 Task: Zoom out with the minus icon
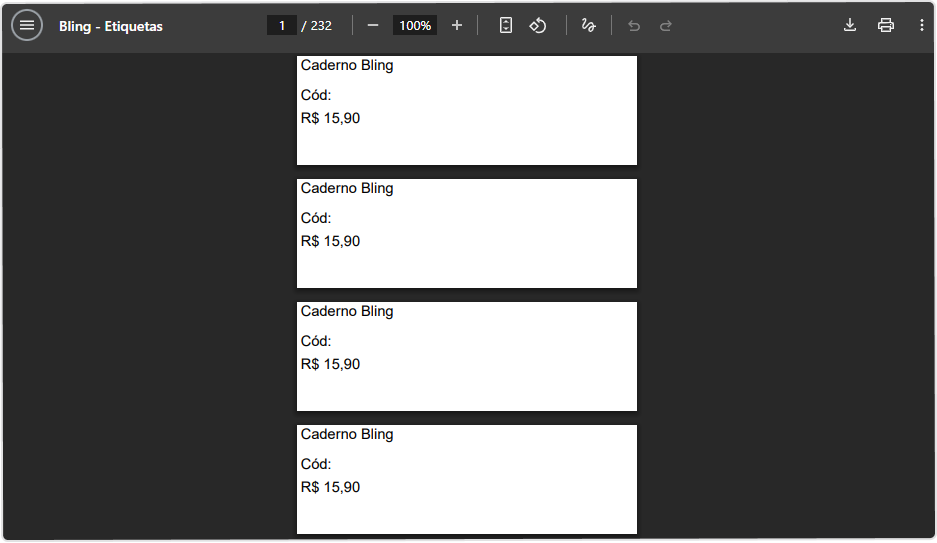pyautogui.click(x=373, y=26)
